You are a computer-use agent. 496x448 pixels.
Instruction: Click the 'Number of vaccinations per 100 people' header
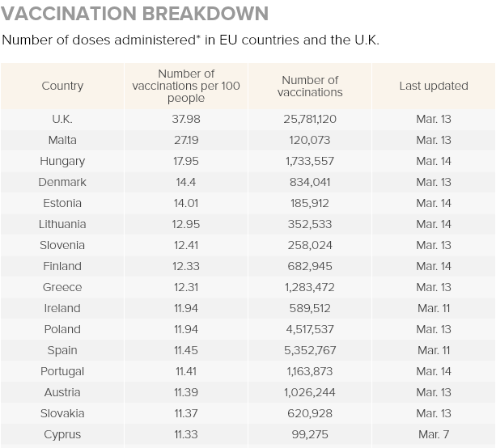pos(187,86)
